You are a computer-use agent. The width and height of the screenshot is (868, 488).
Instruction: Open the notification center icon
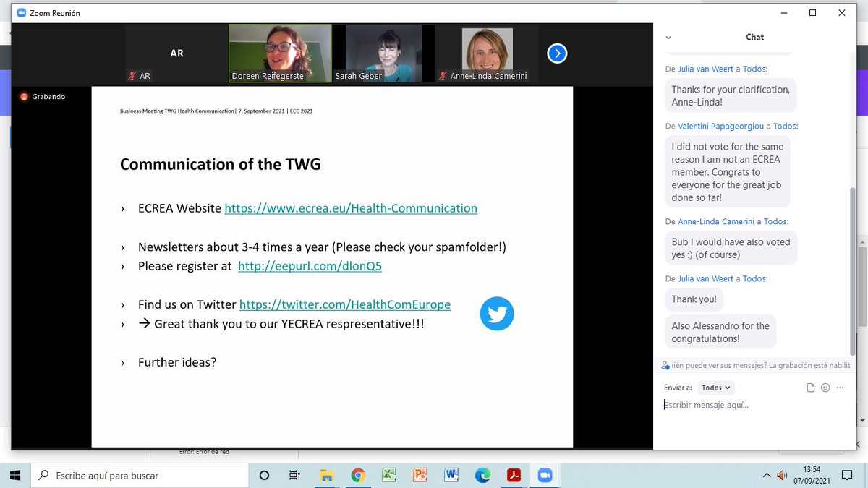(847, 475)
